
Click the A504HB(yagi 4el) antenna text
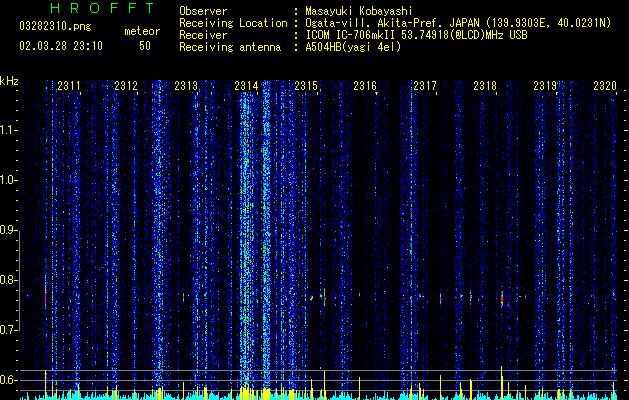[353, 47]
